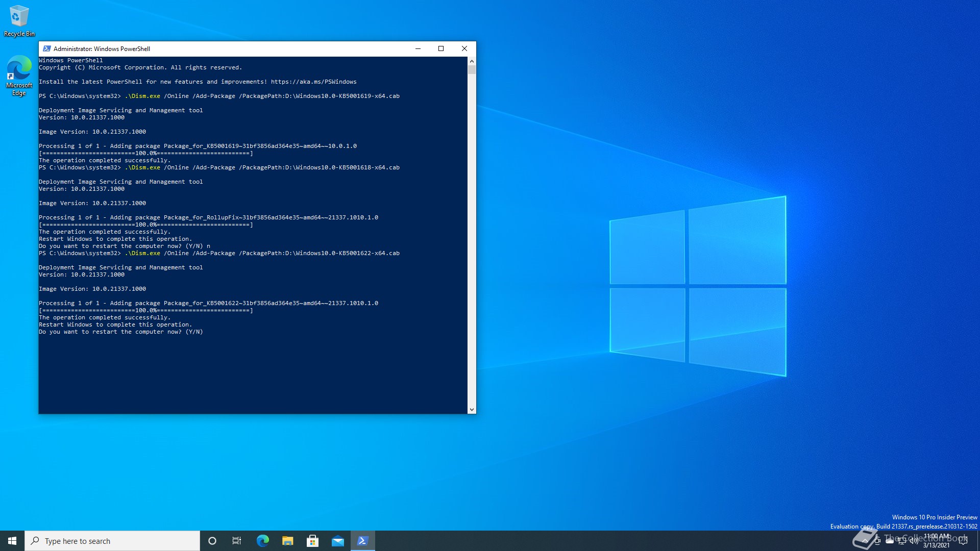980x551 pixels.
Task: Click the command line containing KB5001619-x64.cab
Action: 219,96
